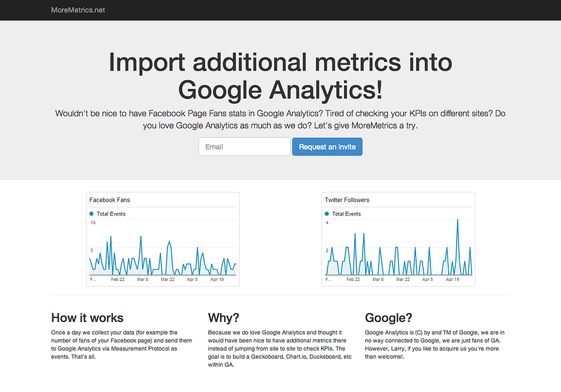Click inside the Email input field
Image resolution: width=561 pixels, height=392 pixels.
tap(244, 146)
